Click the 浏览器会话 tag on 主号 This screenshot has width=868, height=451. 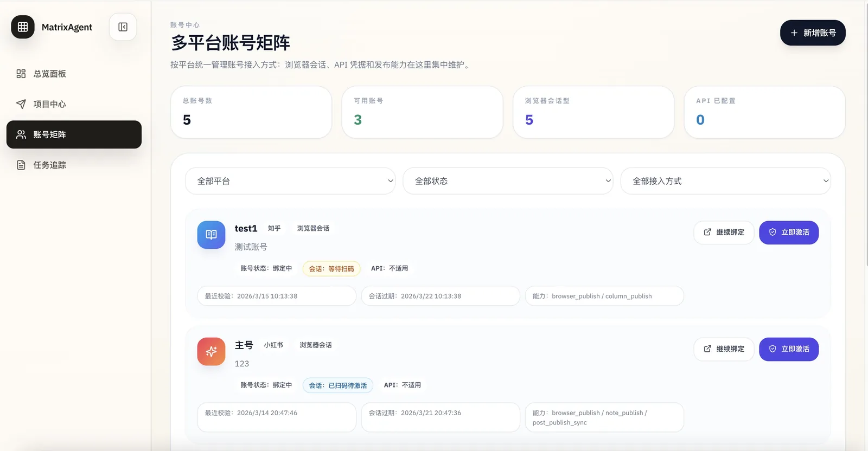pos(316,345)
